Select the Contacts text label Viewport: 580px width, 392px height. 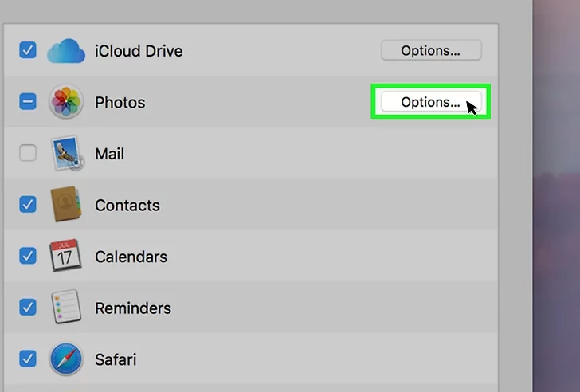(x=127, y=206)
